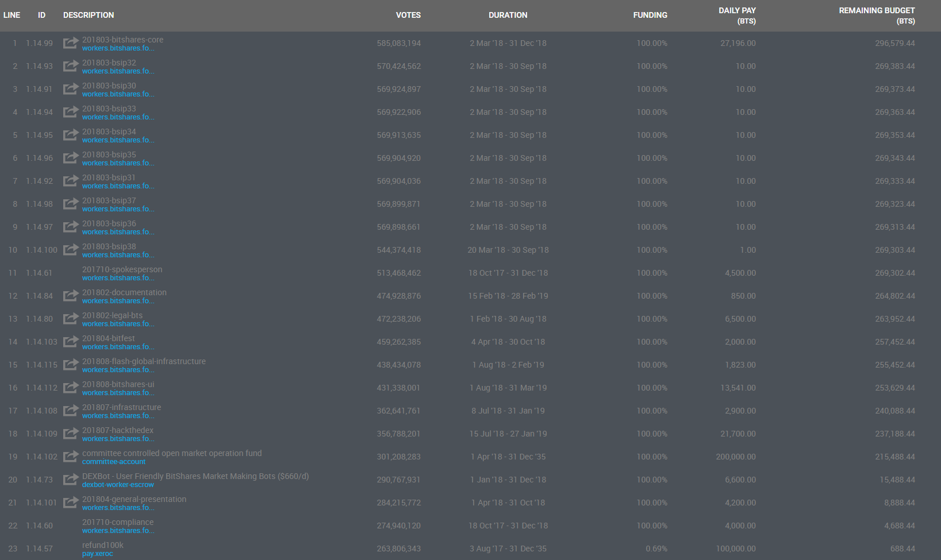Screen dimensions: 941x560
Task: Click remaining budget 15,488.44
Action: click(897, 480)
